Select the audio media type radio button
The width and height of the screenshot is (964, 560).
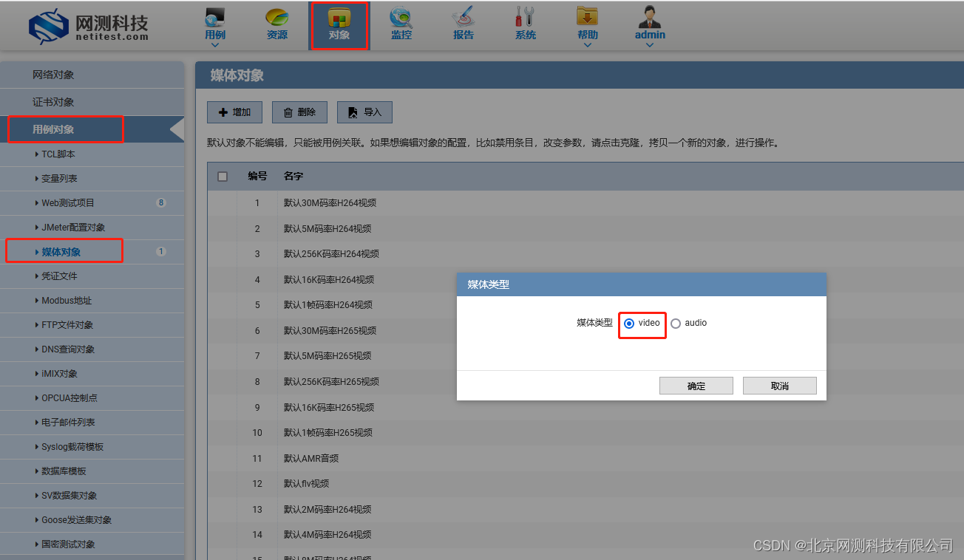676,324
